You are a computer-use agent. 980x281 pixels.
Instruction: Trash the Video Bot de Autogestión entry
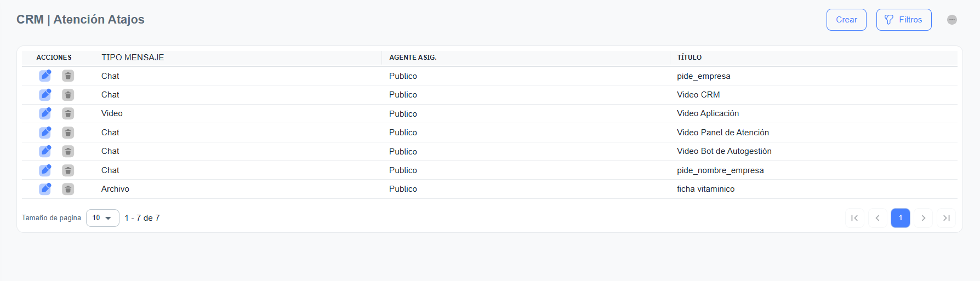68,151
